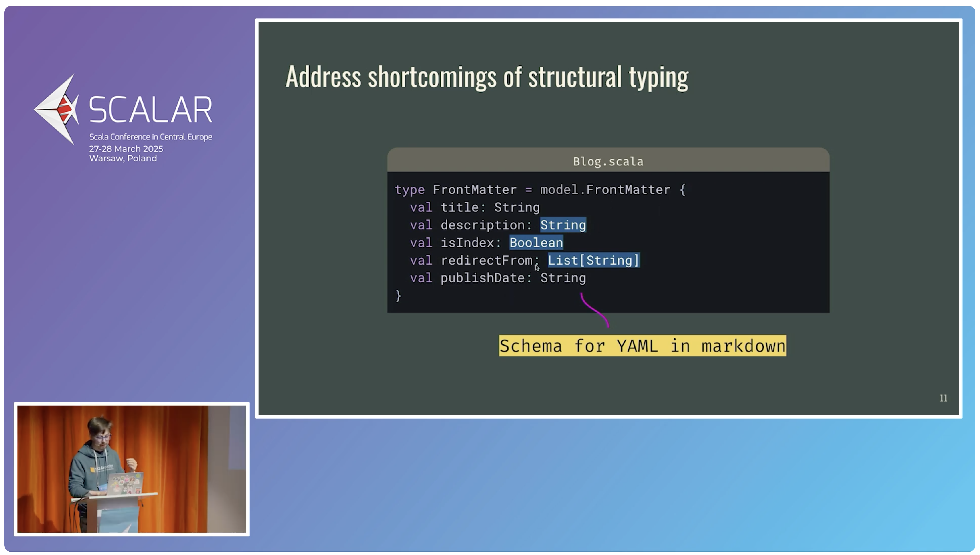Click the SCALAR paper plane logo
The image size is (980, 555).
coord(56,109)
